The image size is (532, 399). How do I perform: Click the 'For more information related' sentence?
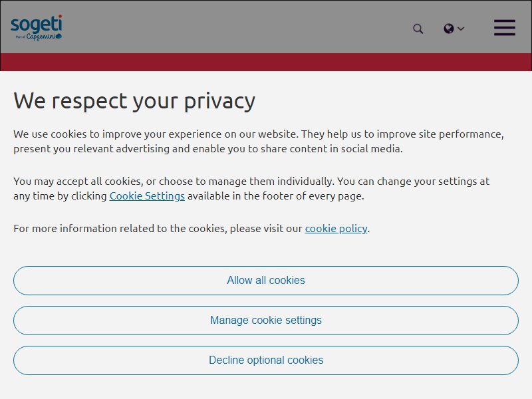point(192,229)
